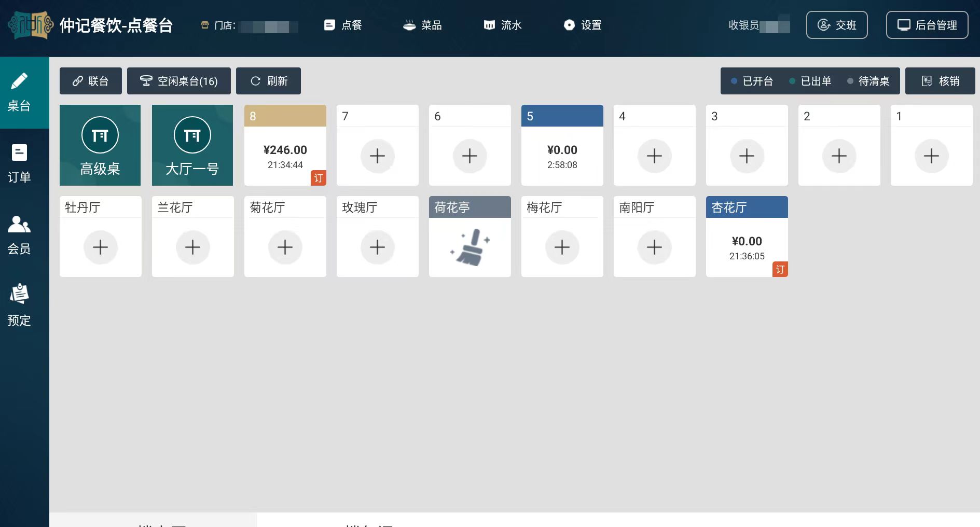
Task: Filter tables by 待清桌 status
Action: tap(868, 81)
